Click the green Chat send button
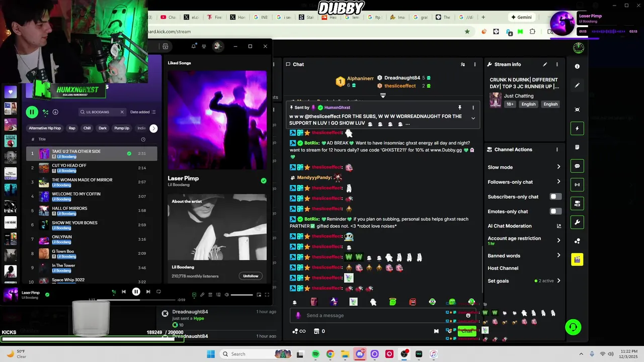Viewport: 644px width, 362px height. (x=467, y=331)
